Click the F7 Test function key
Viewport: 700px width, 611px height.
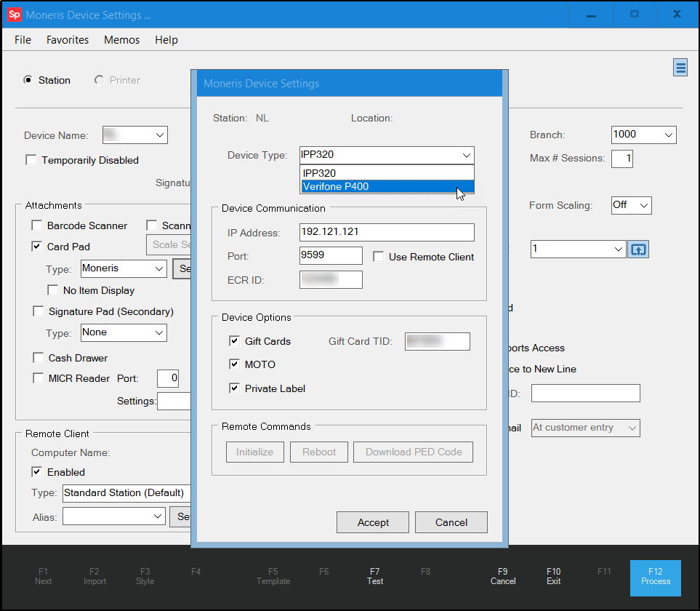375,576
